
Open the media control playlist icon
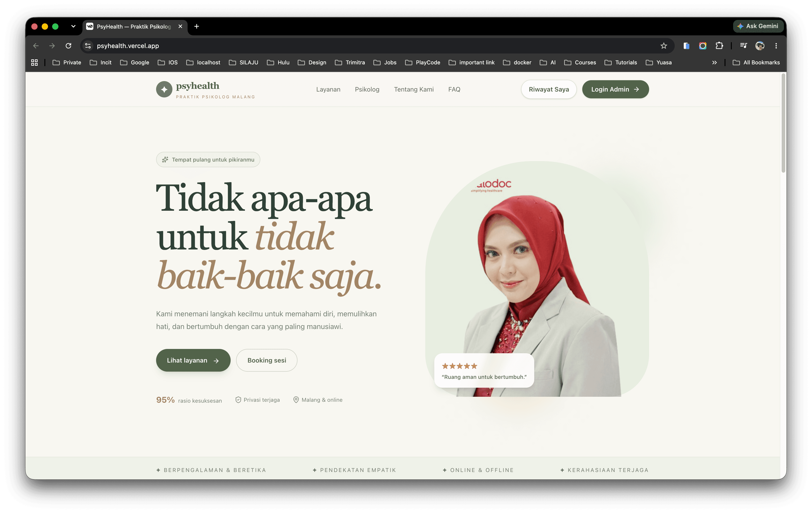(743, 46)
